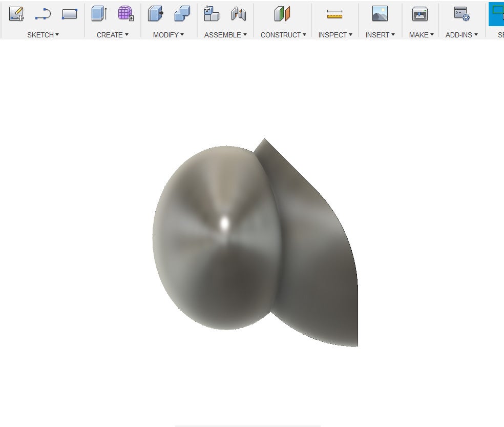Click the Scripts and Add-Ins icon

point(461,14)
